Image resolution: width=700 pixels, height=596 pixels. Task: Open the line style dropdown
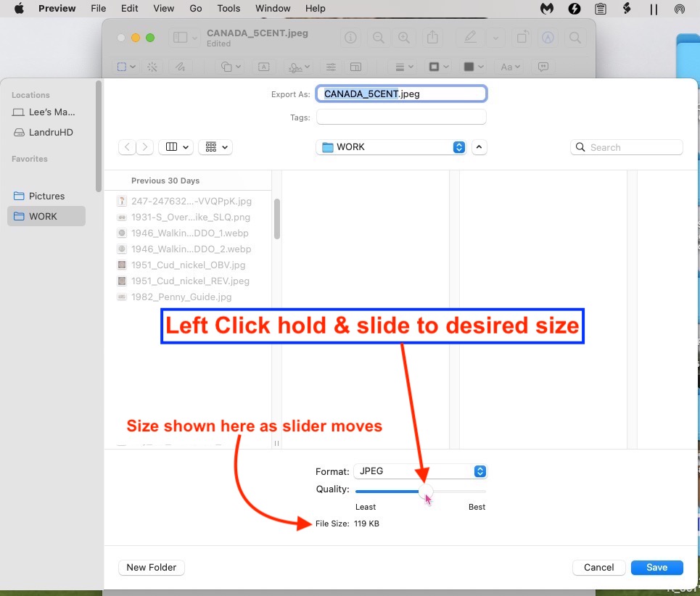(405, 67)
